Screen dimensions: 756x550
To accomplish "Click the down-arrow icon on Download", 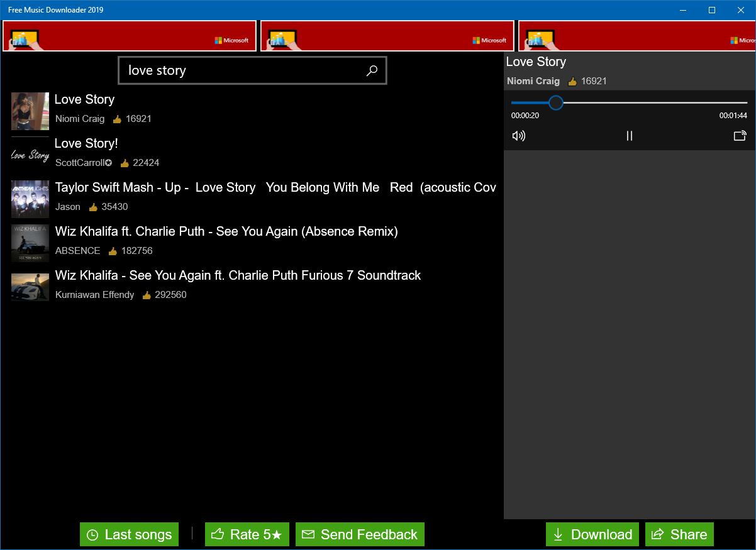I will (558, 535).
